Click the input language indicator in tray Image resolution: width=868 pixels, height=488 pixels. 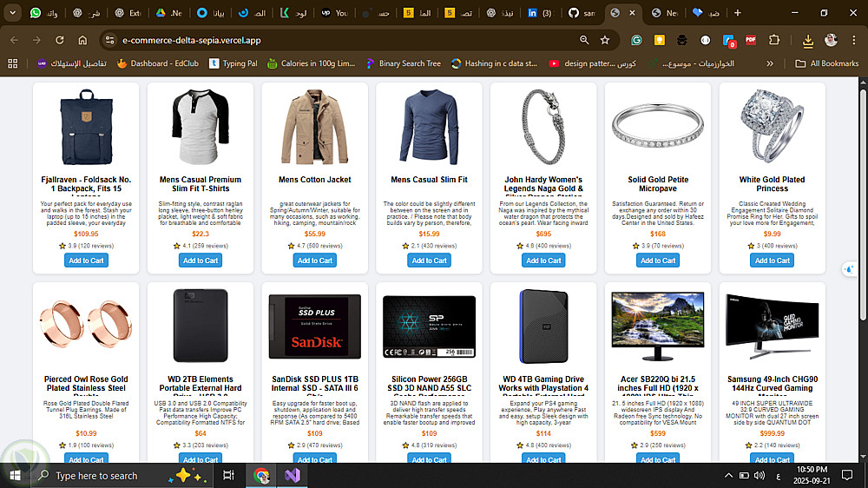[x=779, y=475]
